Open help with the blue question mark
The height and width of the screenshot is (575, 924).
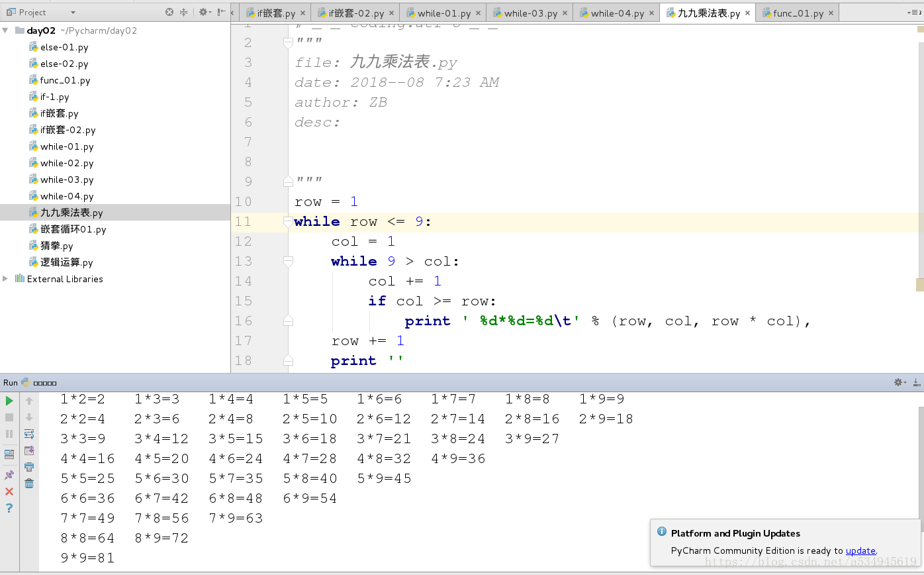9,508
